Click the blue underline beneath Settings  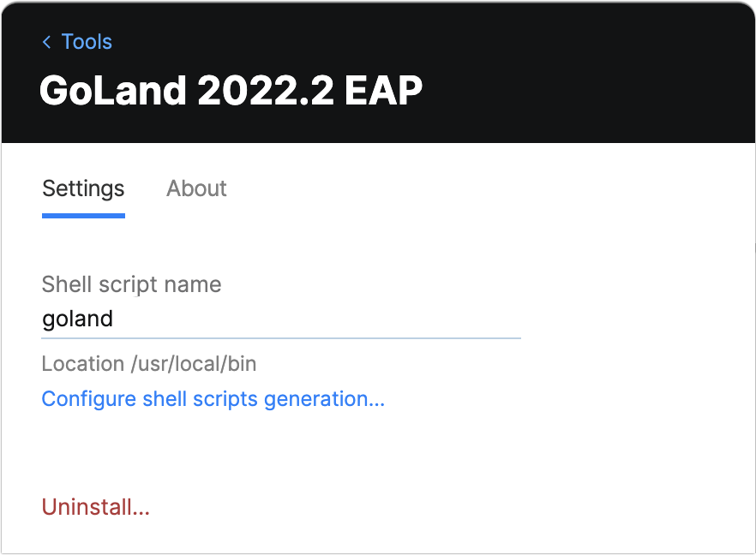pyautogui.click(x=83, y=215)
